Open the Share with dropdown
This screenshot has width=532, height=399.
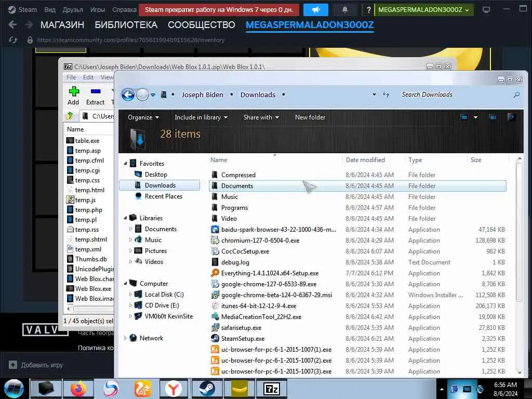[x=261, y=117]
